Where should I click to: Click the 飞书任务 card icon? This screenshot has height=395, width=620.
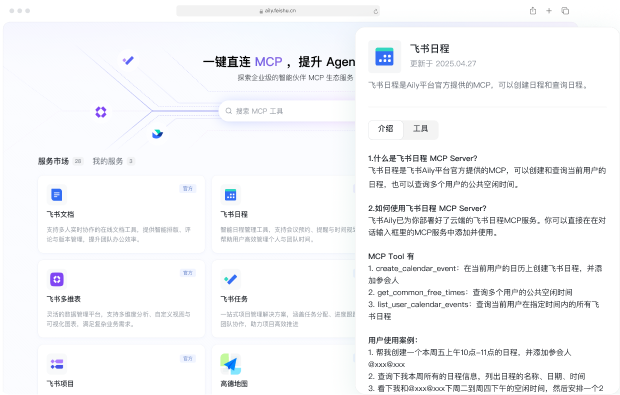pos(231,279)
